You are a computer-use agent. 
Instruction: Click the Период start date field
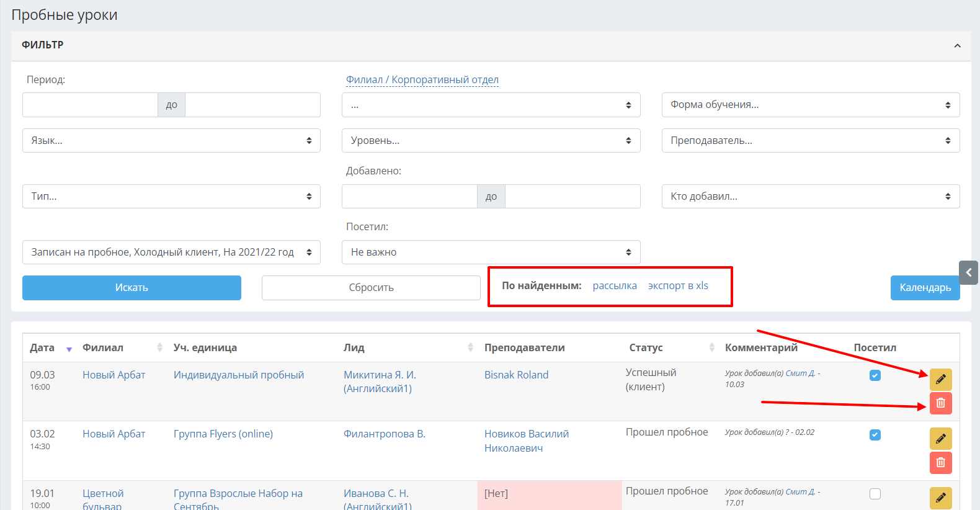91,105
